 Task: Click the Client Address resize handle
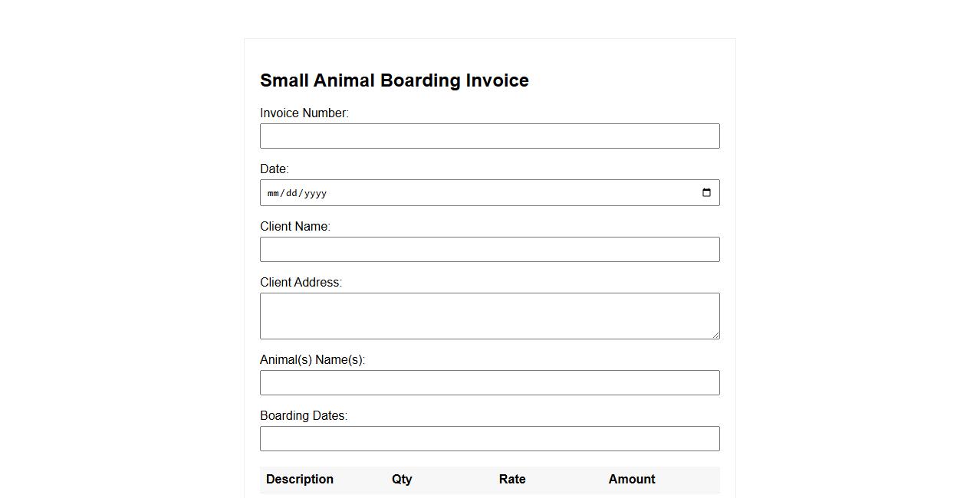pos(716,335)
